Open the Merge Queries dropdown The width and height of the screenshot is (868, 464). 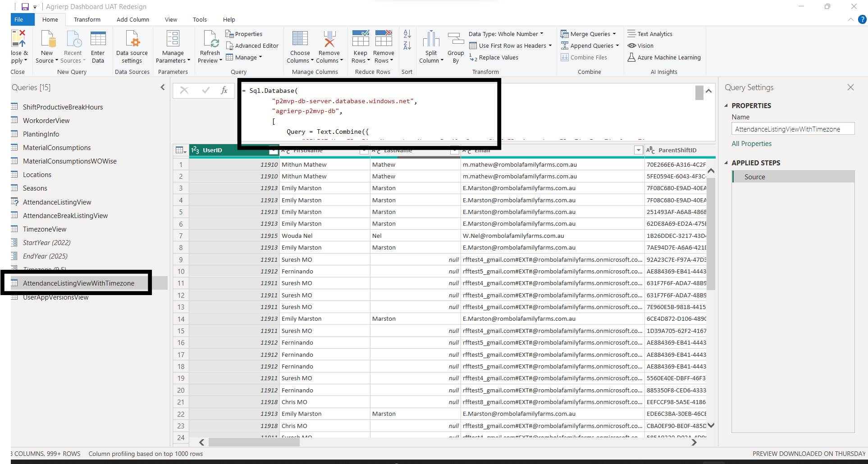(x=588, y=33)
